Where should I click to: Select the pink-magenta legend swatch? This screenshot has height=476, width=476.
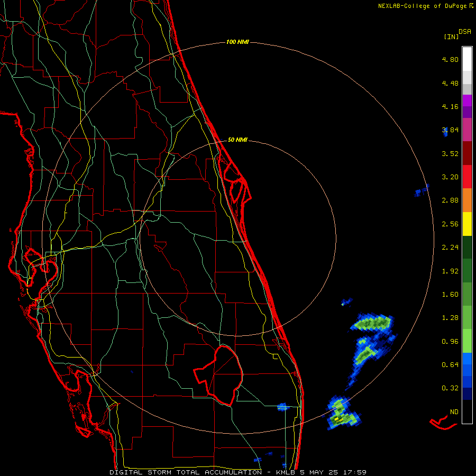pyautogui.click(x=467, y=130)
